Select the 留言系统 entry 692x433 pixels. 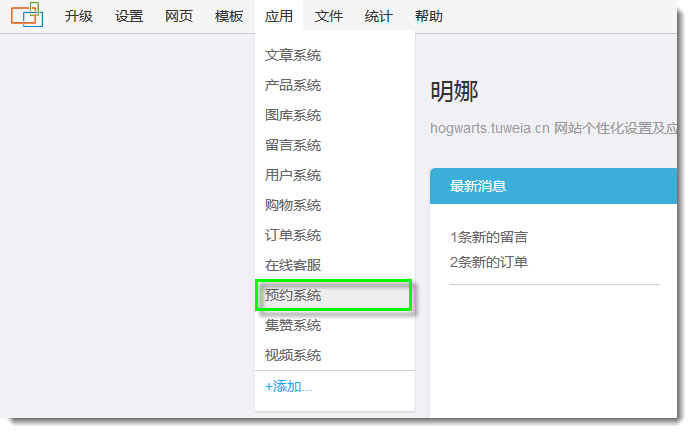pos(293,146)
